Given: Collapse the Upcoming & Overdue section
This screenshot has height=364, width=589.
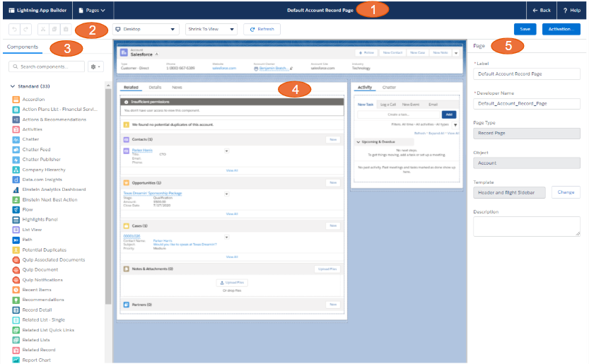Looking at the screenshot, I should (358, 142).
